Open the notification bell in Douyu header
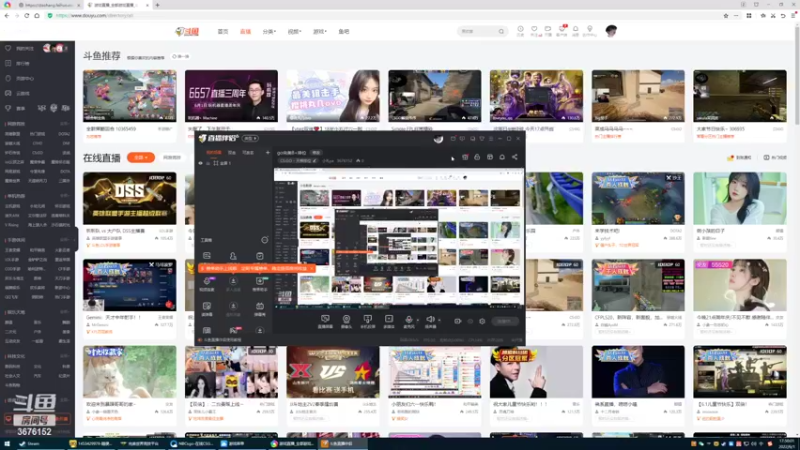This screenshot has width=800, height=450. 576,30
